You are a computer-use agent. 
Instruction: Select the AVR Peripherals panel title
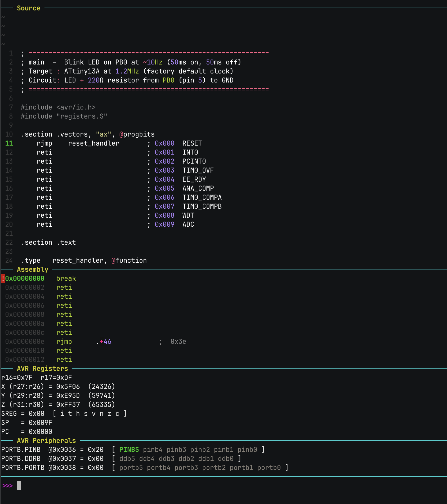point(46,441)
